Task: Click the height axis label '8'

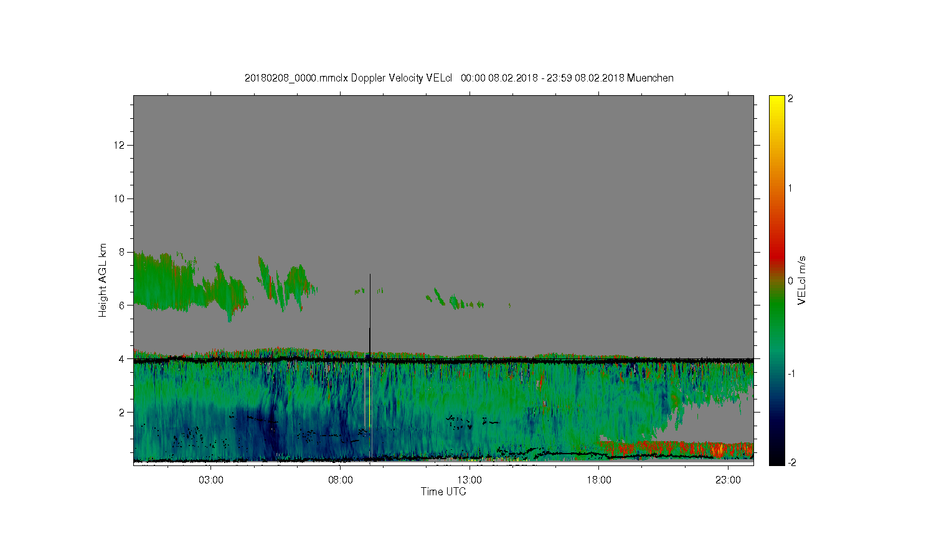Action: pyautogui.click(x=123, y=252)
